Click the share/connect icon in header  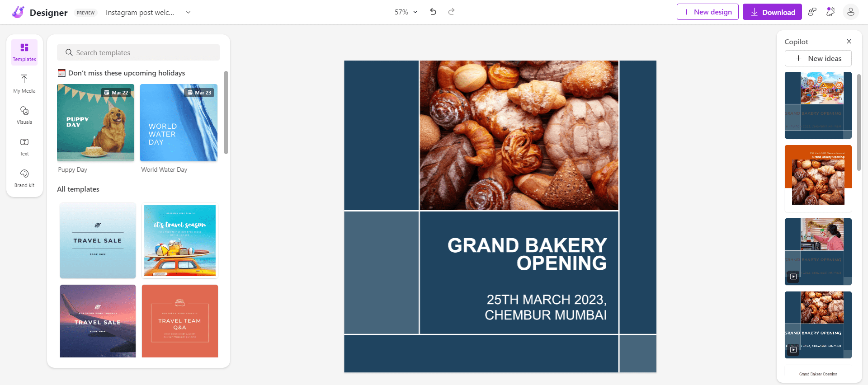tap(812, 12)
